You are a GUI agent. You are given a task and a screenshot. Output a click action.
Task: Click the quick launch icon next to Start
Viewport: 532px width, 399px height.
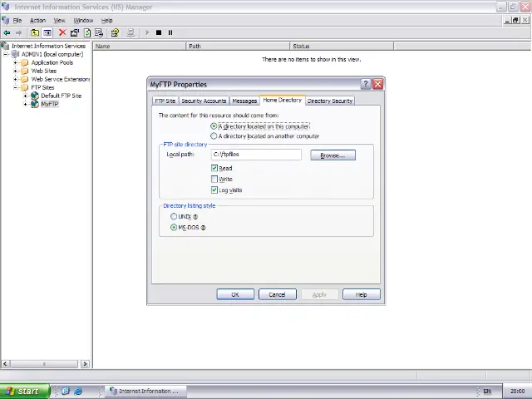click(66, 392)
